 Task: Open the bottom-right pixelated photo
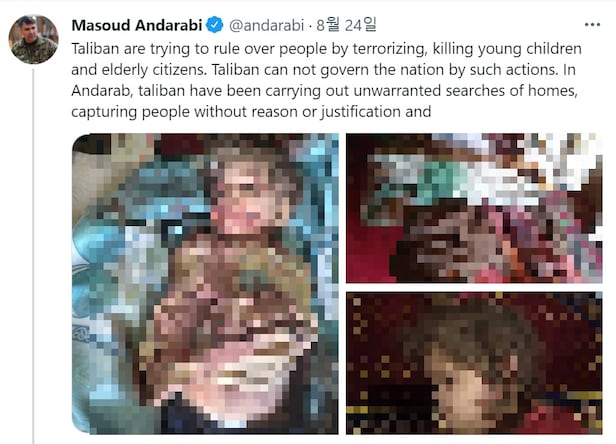[x=474, y=363]
